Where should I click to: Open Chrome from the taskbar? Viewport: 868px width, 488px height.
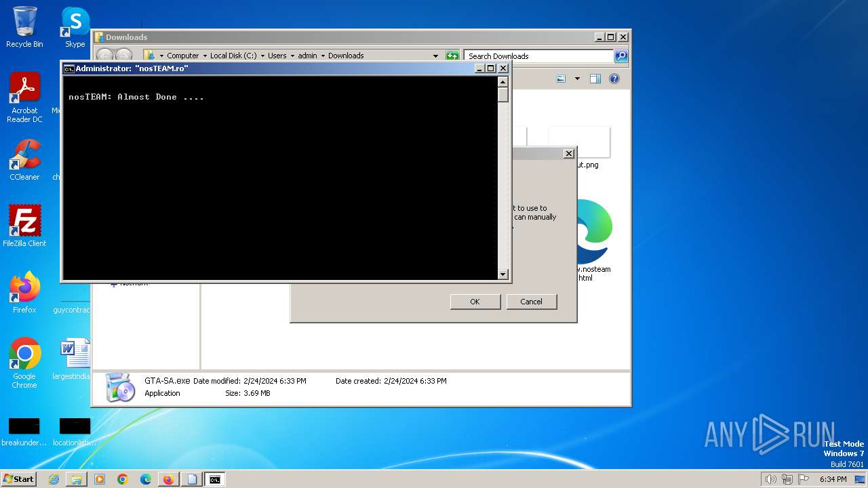coord(123,479)
